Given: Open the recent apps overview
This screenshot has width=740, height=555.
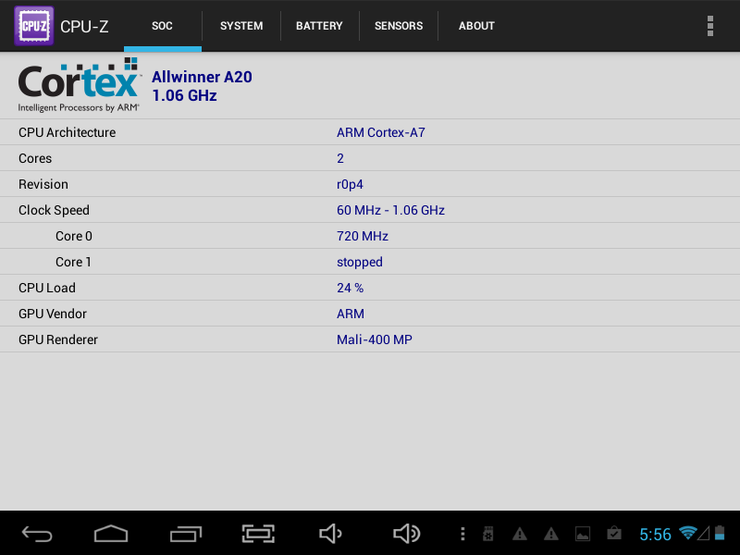Looking at the screenshot, I should pyautogui.click(x=186, y=534).
